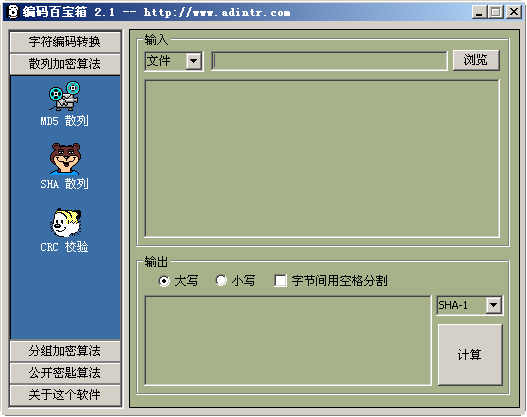Focus the file path input field

coord(329,61)
